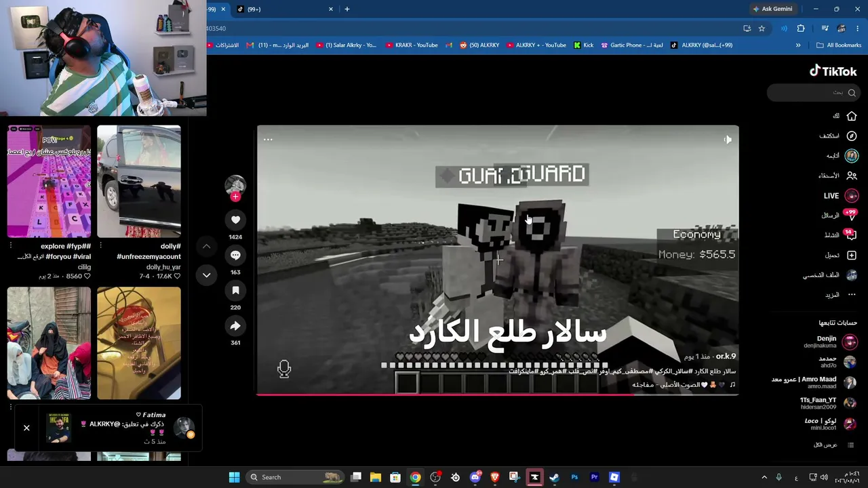Open the dolly #unfreezemyacount video thumbnail

coord(139,181)
